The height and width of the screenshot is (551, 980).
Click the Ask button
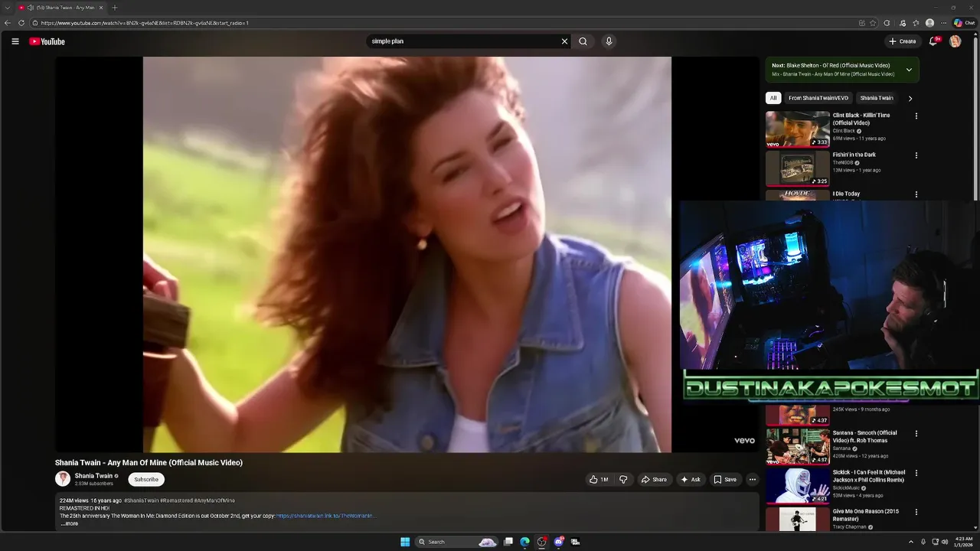tap(691, 480)
